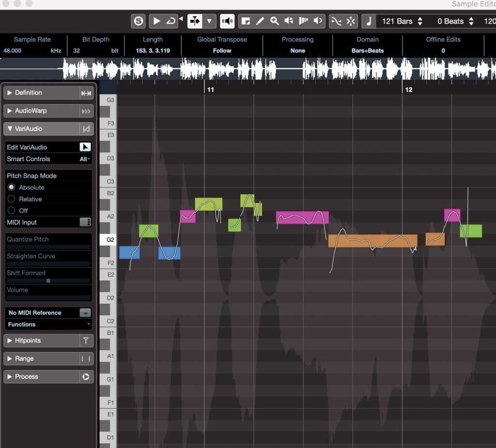Select the Relative pitch snap radio button
The height and width of the screenshot is (448, 496).
coord(11,199)
